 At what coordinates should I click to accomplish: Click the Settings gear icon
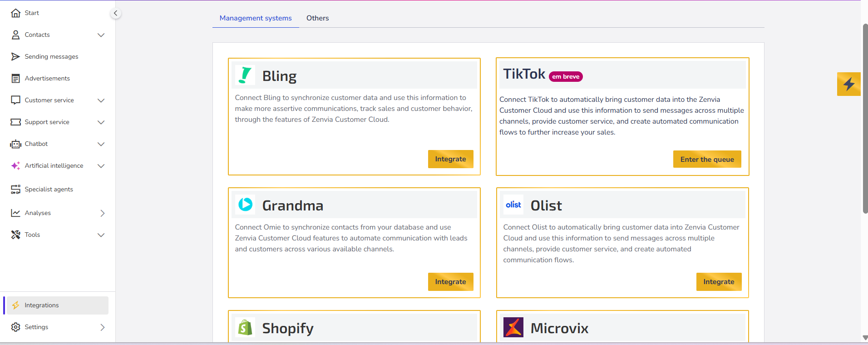pos(16,327)
